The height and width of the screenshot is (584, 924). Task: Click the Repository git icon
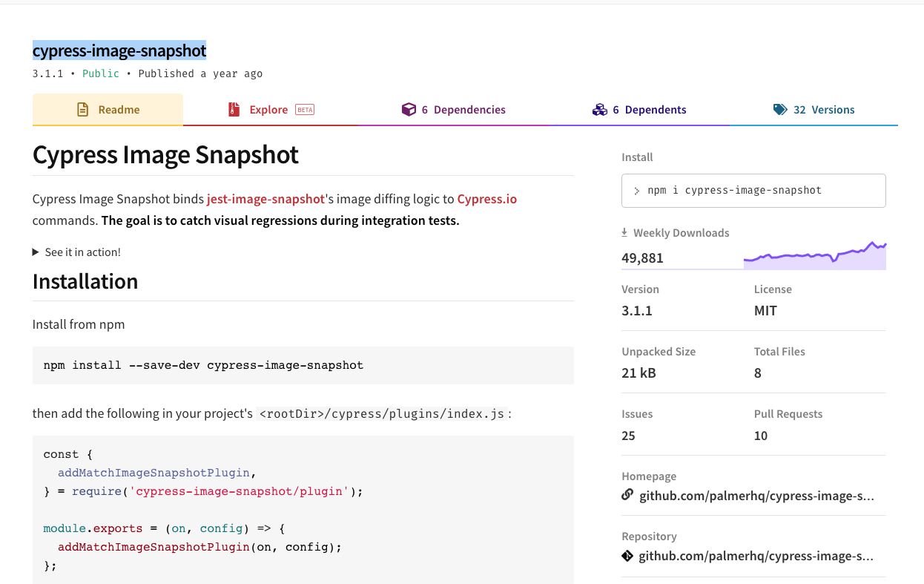pos(627,555)
